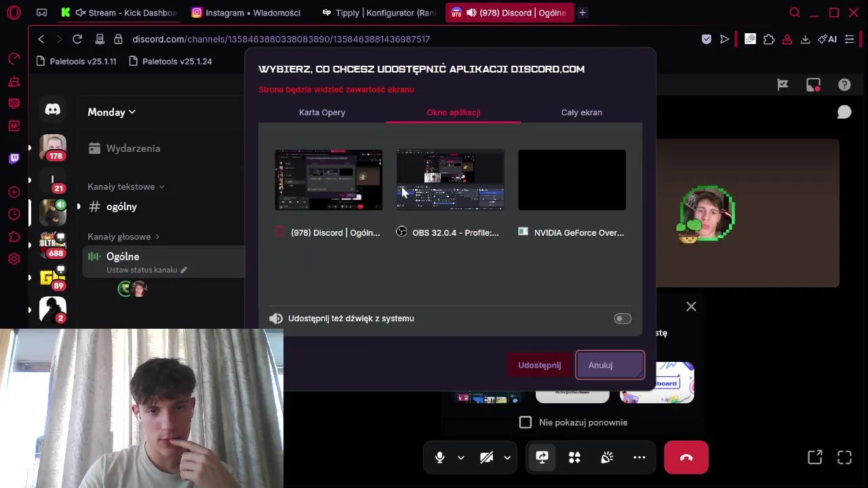Screen dimensions: 868x488
Task: Click the 'Udostępnij' button
Action: (x=540, y=365)
